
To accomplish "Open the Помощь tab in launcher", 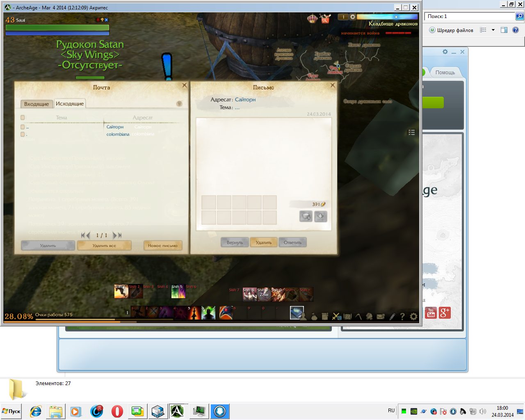I will click(445, 73).
